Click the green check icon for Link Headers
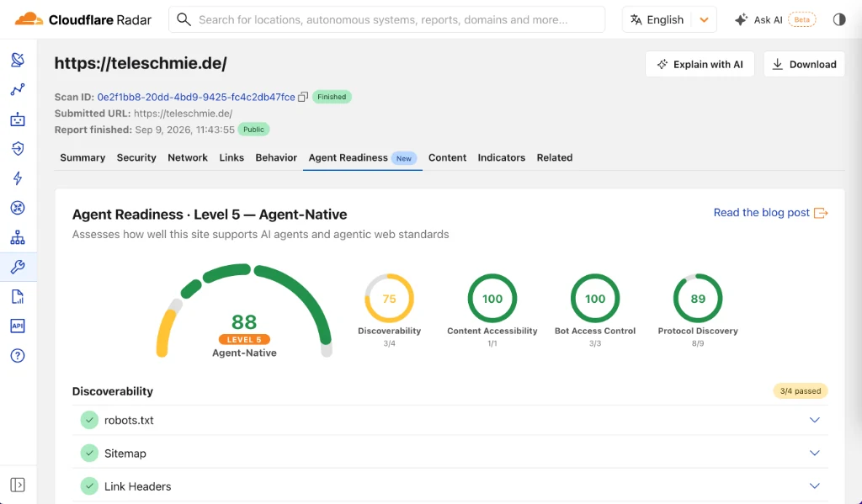862x504 pixels. pyautogui.click(x=89, y=486)
